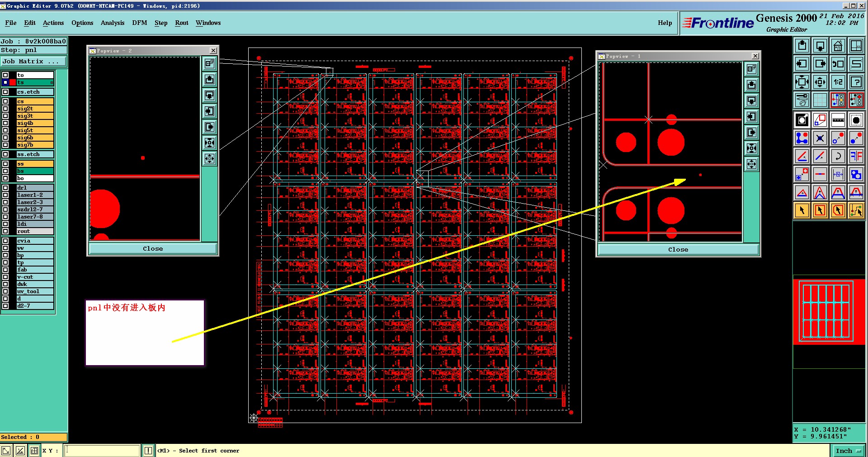
Task: Click the bottom icon in Popview 1 sidebar
Action: pos(751,164)
